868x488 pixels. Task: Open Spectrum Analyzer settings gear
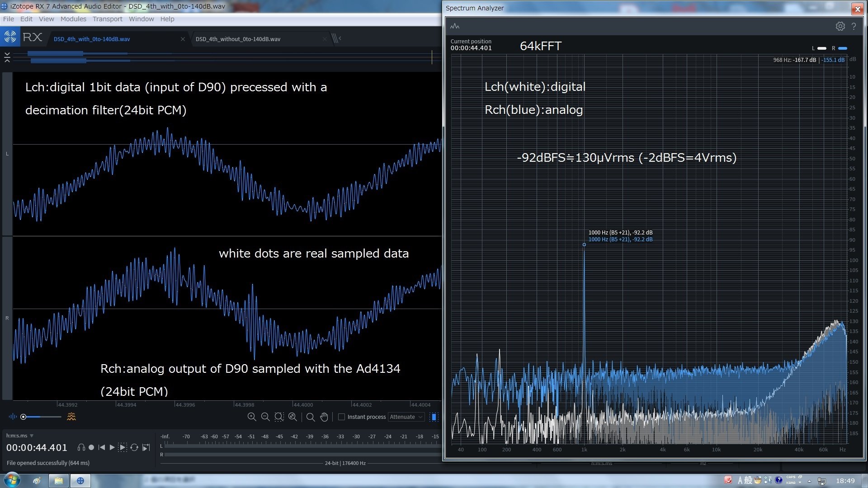pos(840,26)
